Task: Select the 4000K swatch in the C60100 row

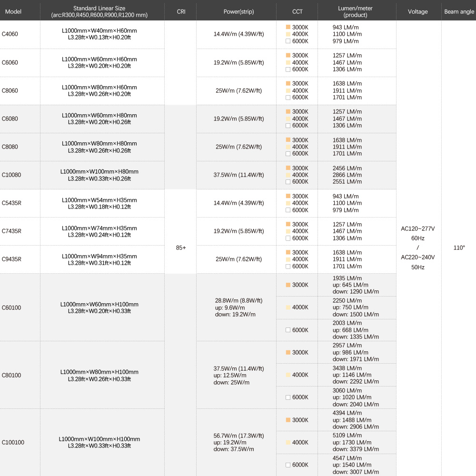Action: pos(288,307)
